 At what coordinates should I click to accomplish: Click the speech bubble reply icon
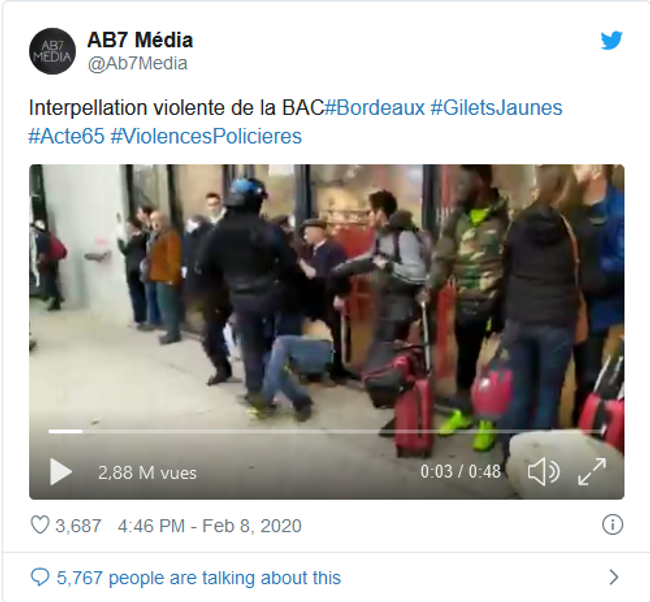[40, 577]
